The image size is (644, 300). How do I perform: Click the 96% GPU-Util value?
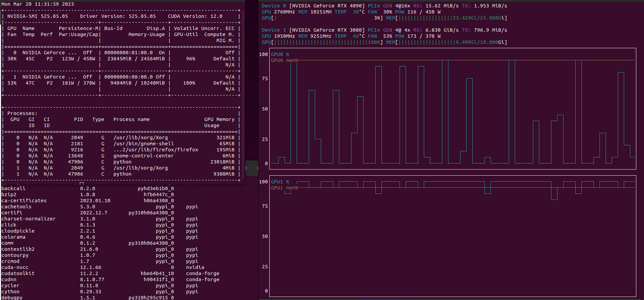(x=191, y=59)
